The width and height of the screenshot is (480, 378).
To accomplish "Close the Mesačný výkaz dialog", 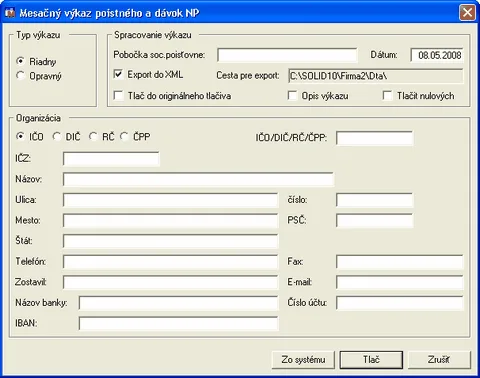I will pos(467,13).
